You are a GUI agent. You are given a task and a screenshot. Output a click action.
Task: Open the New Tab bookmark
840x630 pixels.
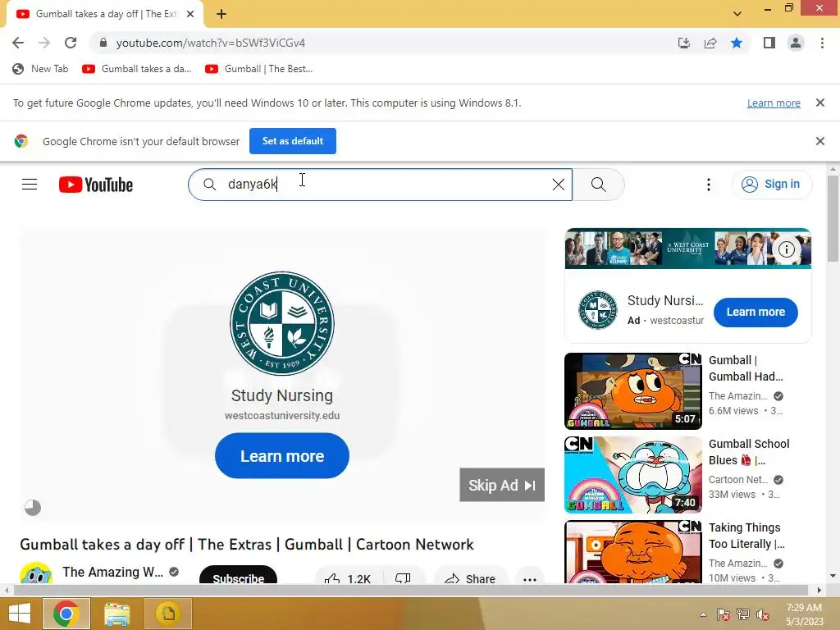pos(40,69)
